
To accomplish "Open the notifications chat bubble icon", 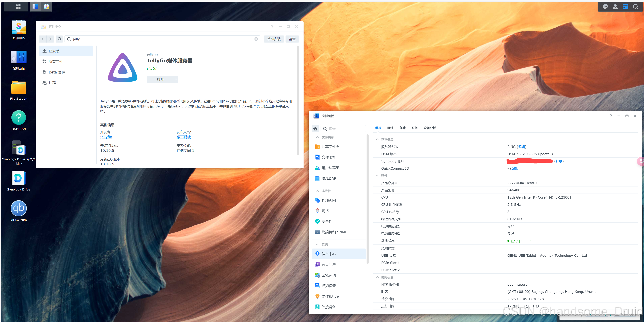I will (605, 7).
